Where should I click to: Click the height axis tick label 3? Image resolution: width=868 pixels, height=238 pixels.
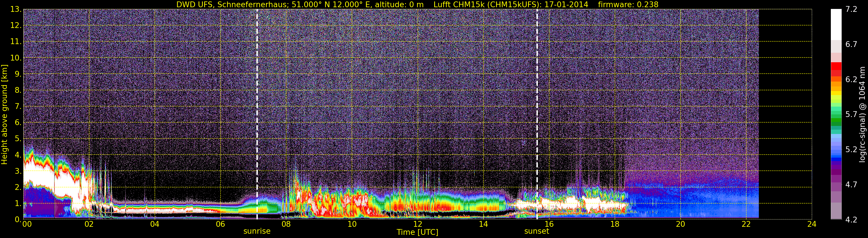click(18, 171)
